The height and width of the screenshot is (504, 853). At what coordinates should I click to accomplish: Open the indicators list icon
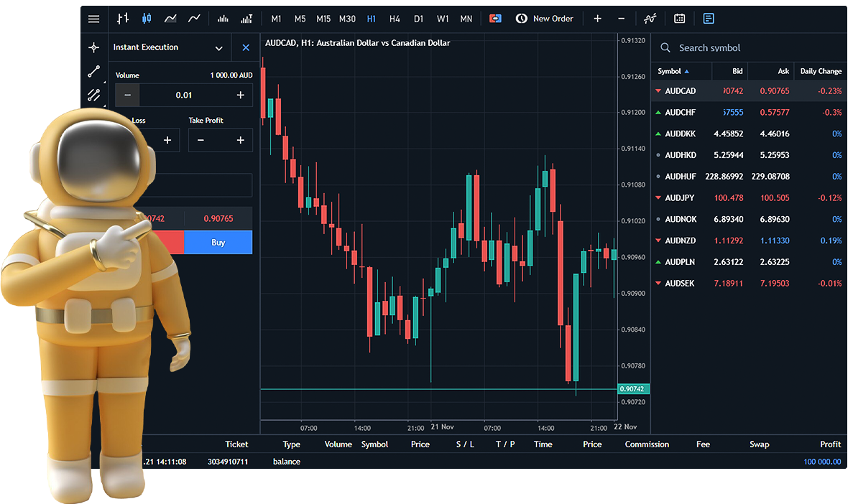coord(650,19)
